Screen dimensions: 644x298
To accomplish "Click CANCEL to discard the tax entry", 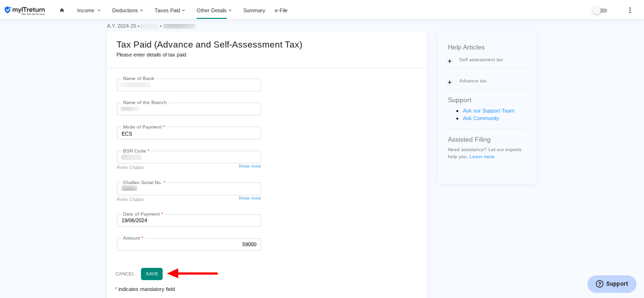I will pyautogui.click(x=124, y=274).
